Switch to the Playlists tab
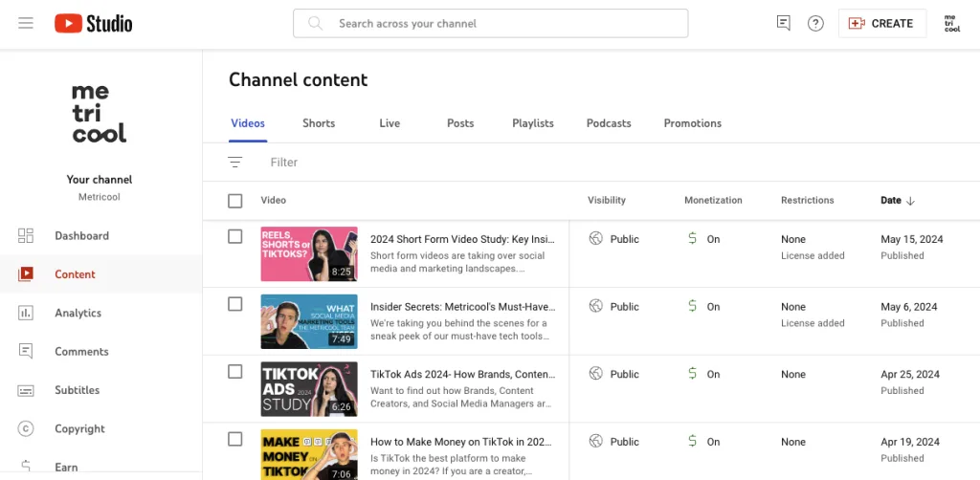The height and width of the screenshot is (480, 980). click(x=533, y=123)
